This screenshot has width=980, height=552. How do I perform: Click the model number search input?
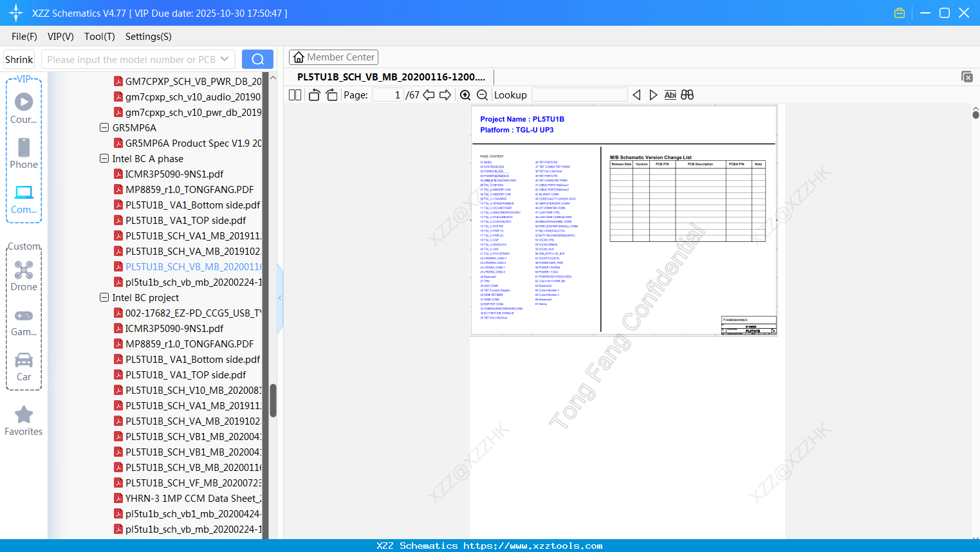[x=131, y=59]
